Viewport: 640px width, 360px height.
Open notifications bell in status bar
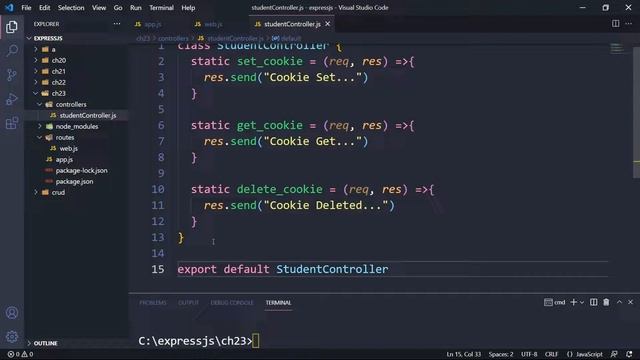point(629,354)
